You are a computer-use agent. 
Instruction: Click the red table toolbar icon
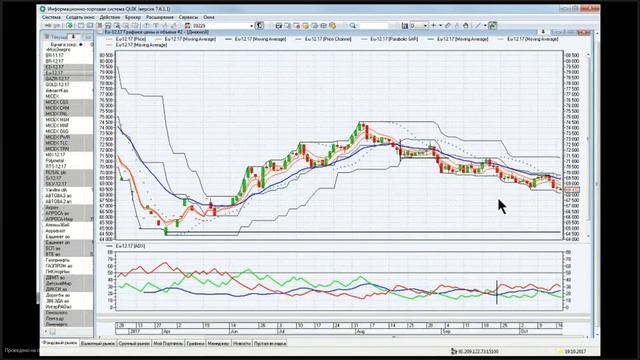(x=99, y=25)
